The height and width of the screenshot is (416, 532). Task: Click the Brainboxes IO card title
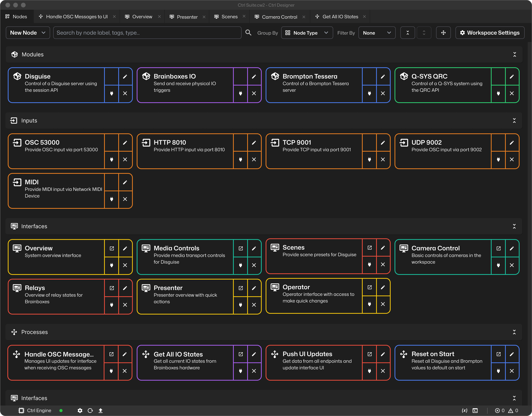[175, 76]
